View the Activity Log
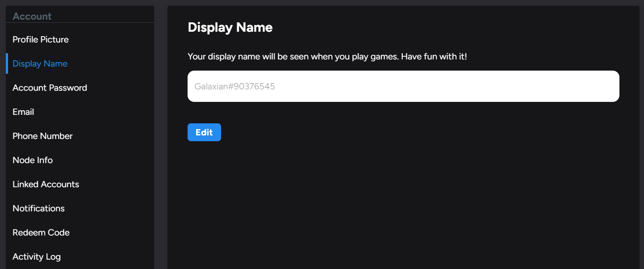The width and height of the screenshot is (644, 269). click(x=37, y=256)
